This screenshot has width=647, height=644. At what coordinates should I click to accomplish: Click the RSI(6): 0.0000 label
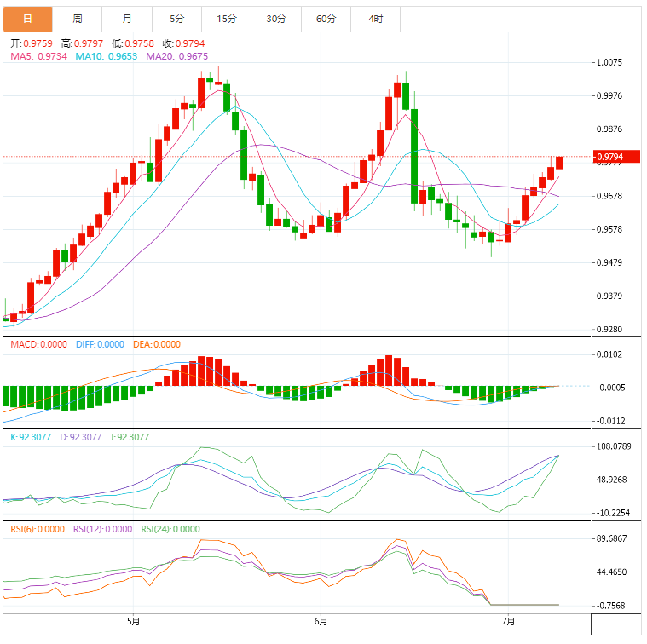[x=38, y=529]
